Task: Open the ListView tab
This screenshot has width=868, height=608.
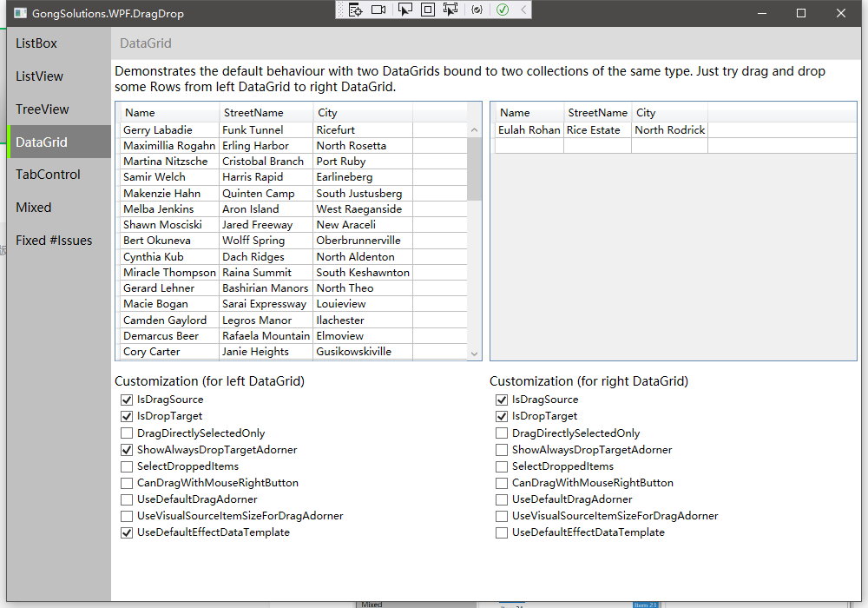Action: 59,76
